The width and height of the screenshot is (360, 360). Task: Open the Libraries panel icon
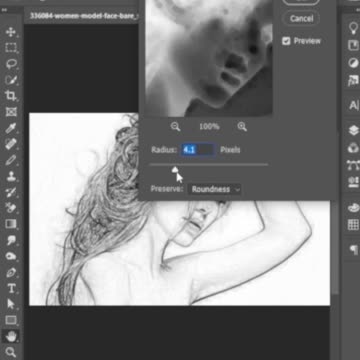coord(353,45)
